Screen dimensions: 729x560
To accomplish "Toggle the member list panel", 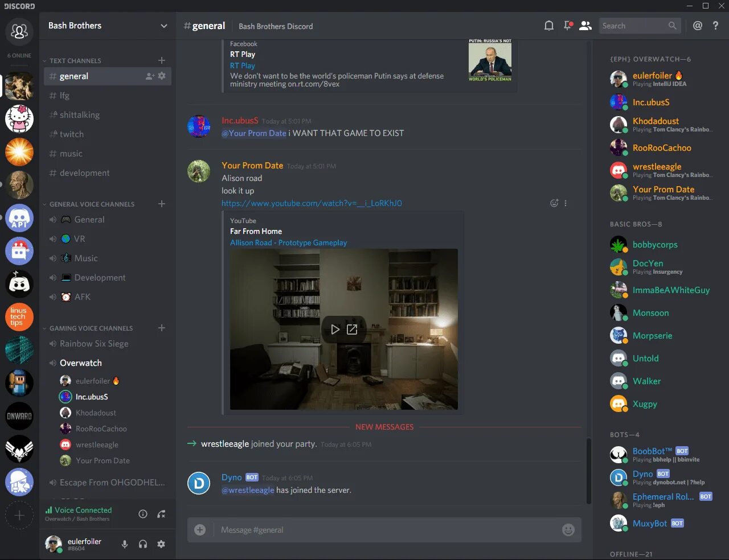I will click(585, 26).
